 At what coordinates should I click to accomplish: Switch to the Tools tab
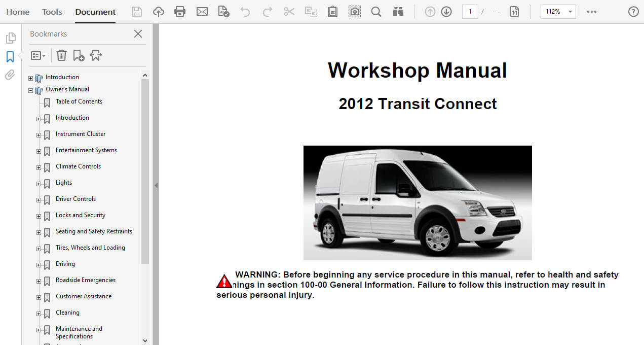point(52,12)
